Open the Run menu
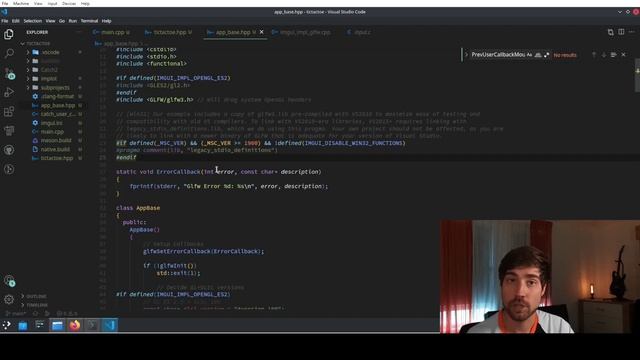This screenshot has height=360, width=640. [x=72, y=21]
